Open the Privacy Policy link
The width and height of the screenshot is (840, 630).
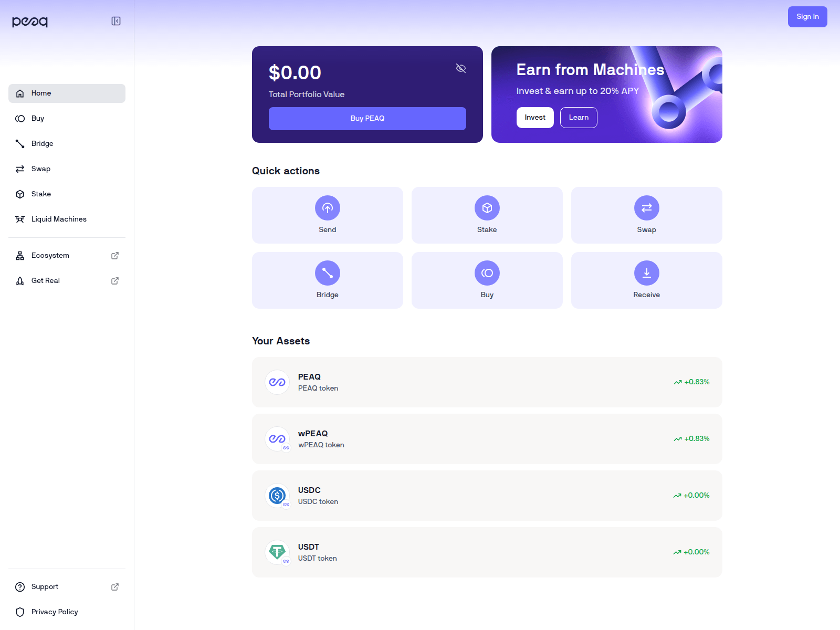pyautogui.click(x=67, y=612)
